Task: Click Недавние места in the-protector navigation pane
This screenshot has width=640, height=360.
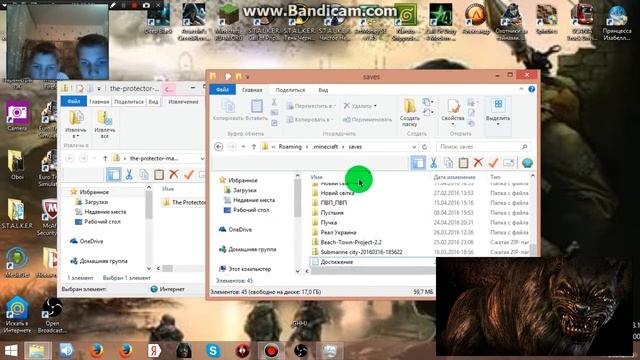Action: coord(105,212)
